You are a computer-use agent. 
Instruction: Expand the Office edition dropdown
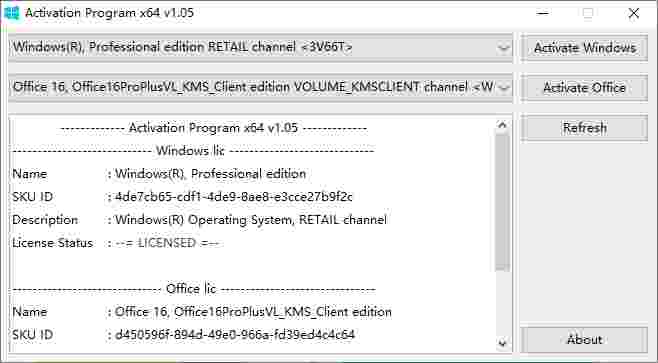pyautogui.click(x=503, y=87)
